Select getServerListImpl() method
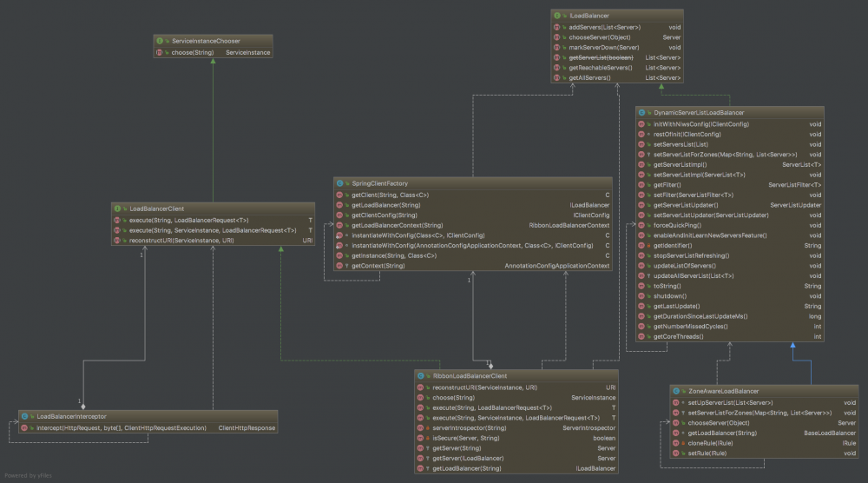868x483 pixels. 730,164
